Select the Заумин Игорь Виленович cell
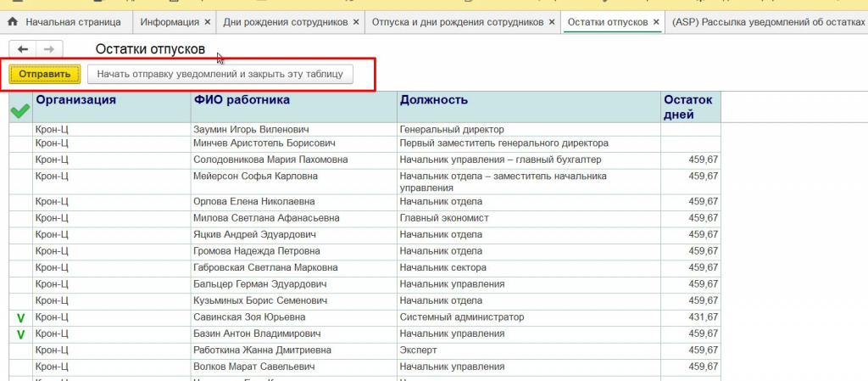868x381 pixels. (x=294, y=130)
